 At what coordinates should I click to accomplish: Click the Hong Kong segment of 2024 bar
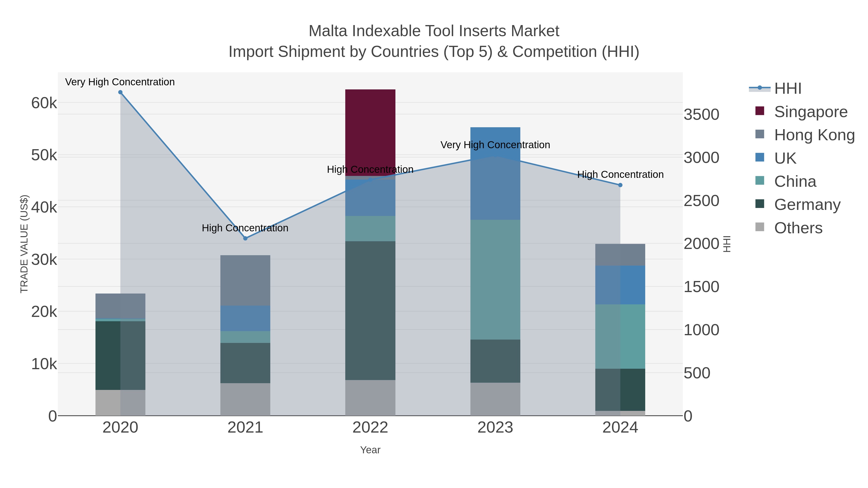tap(620, 255)
